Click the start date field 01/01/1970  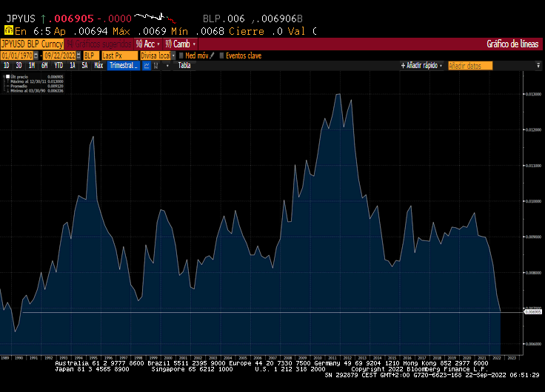17,55
